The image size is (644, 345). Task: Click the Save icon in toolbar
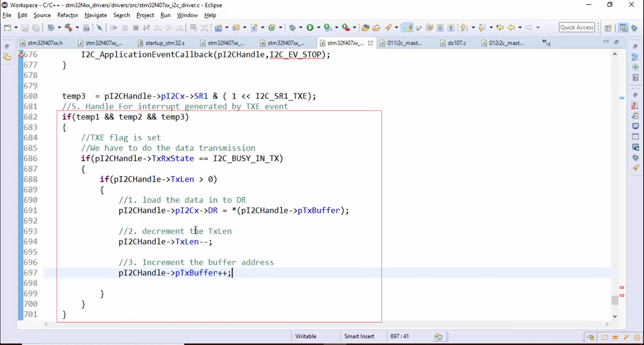[25, 28]
